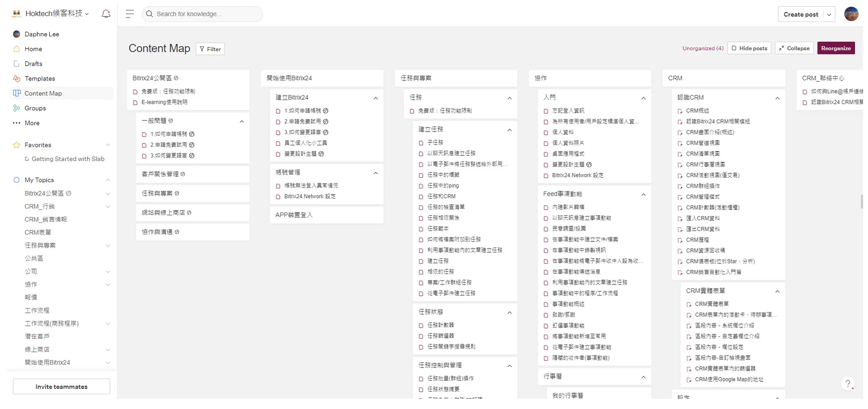Viewport: 868px width, 409px height.
Task: Open 公共區 topic in the sidebar
Action: tap(34, 258)
